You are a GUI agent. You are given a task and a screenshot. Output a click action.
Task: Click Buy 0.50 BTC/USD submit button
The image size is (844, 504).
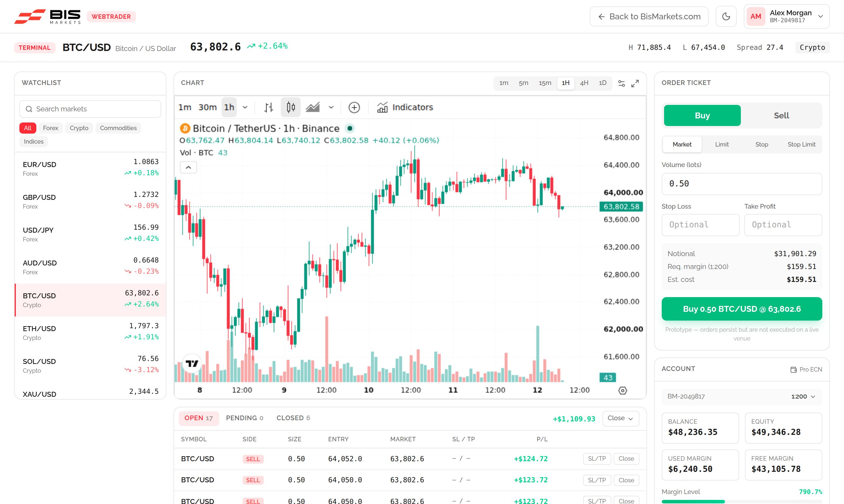tap(741, 309)
